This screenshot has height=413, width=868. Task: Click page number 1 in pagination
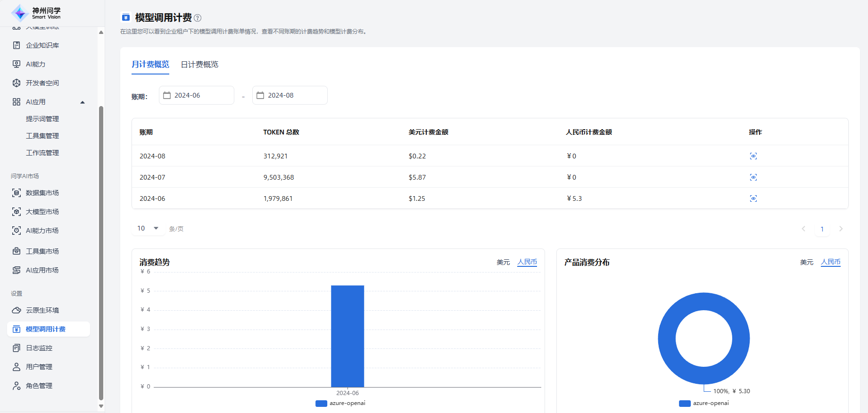click(x=822, y=229)
